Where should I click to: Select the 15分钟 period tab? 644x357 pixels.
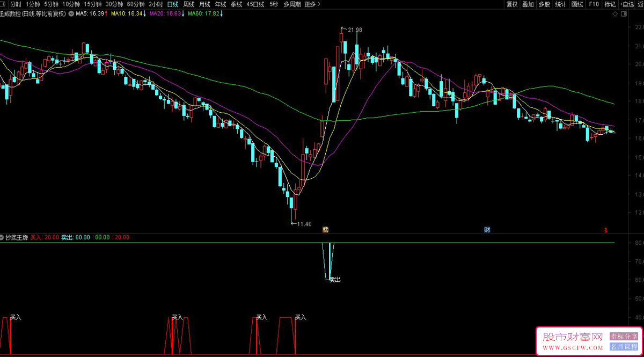[x=92, y=4]
